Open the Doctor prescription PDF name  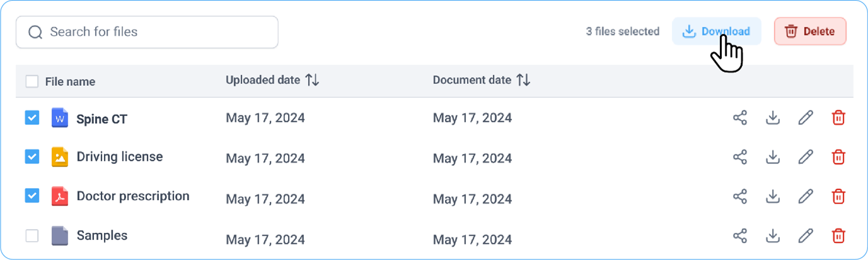point(132,196)
